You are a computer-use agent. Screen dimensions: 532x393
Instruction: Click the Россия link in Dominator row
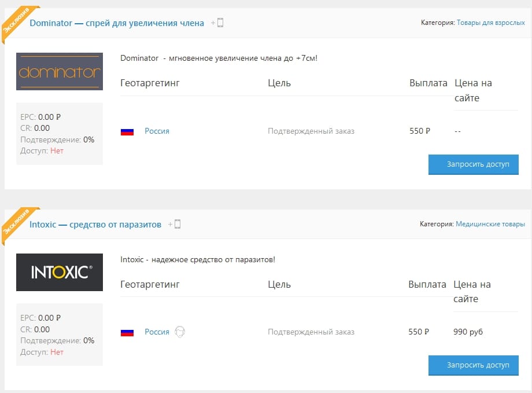point(157,131)
